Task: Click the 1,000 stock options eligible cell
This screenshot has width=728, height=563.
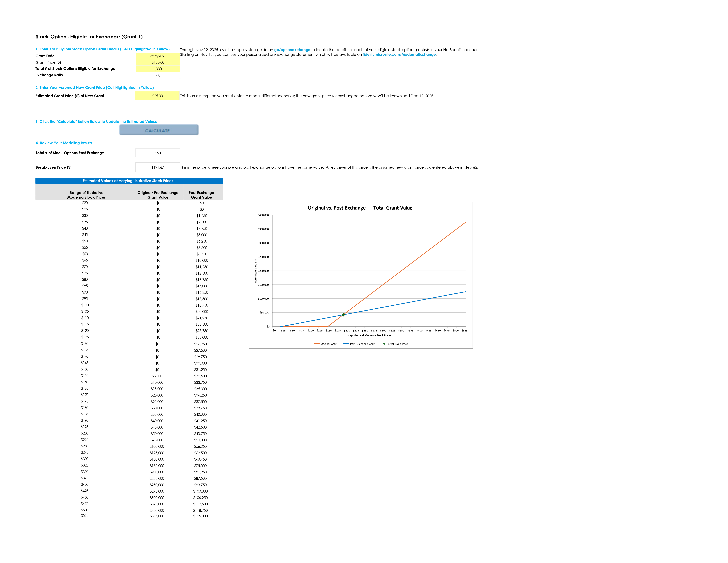Action: tap(158, 69)
